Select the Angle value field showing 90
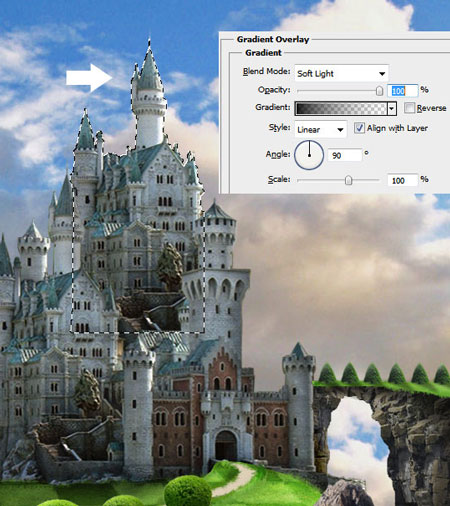This screenshot has height=506, width=450. (x=345, y=155)
